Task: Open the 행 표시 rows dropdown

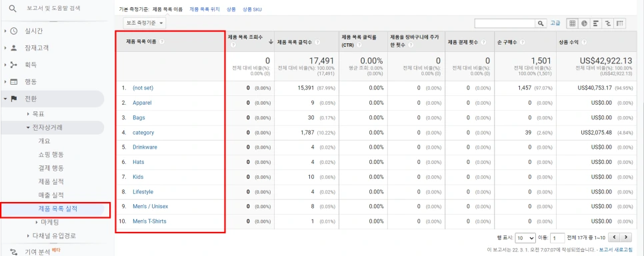Action: click(525, 238)
